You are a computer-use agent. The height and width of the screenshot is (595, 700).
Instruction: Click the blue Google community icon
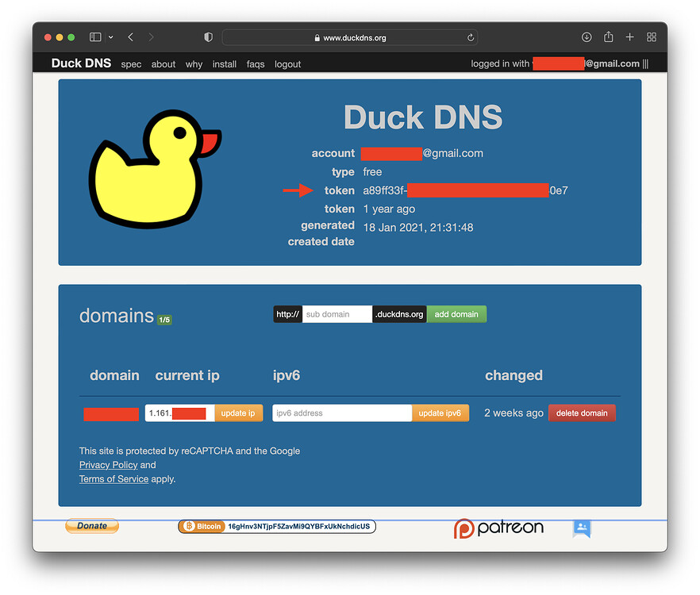[x=582, y=528]
